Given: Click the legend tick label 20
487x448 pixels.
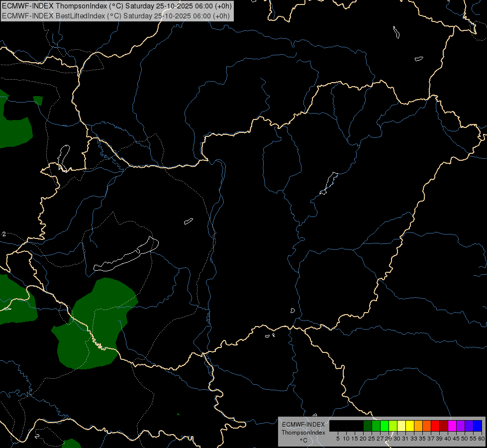Looking at the screenshot, I should (x=363, y=439).
